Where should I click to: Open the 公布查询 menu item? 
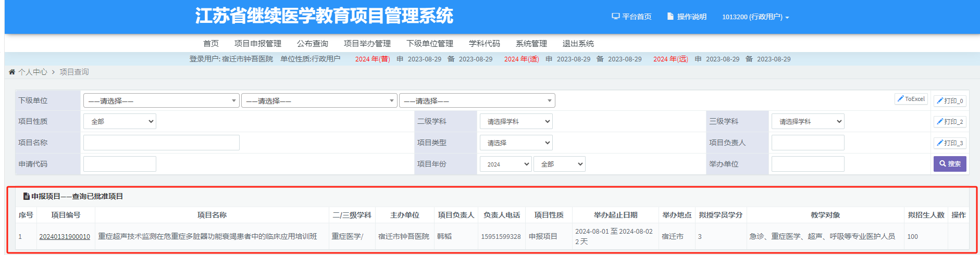tap(312, 43)
